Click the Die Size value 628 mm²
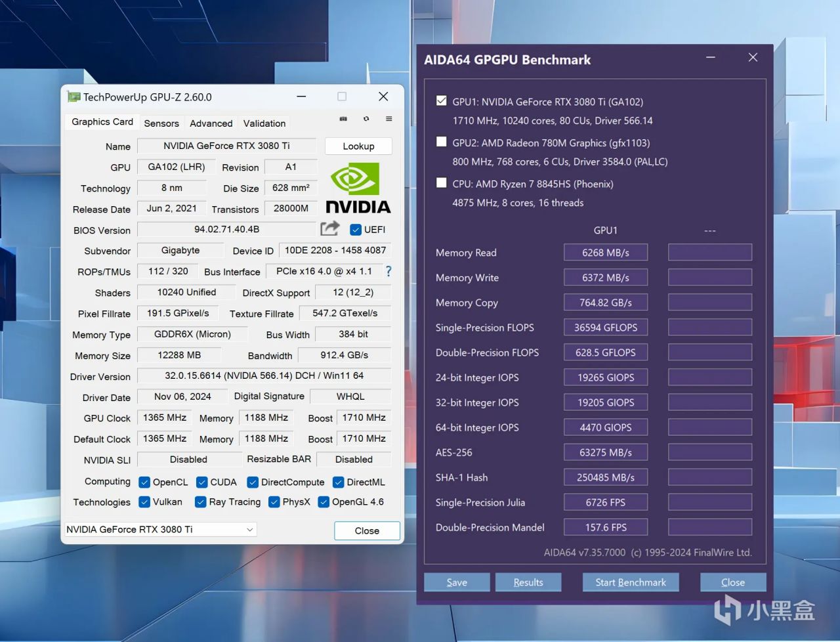 291,188
